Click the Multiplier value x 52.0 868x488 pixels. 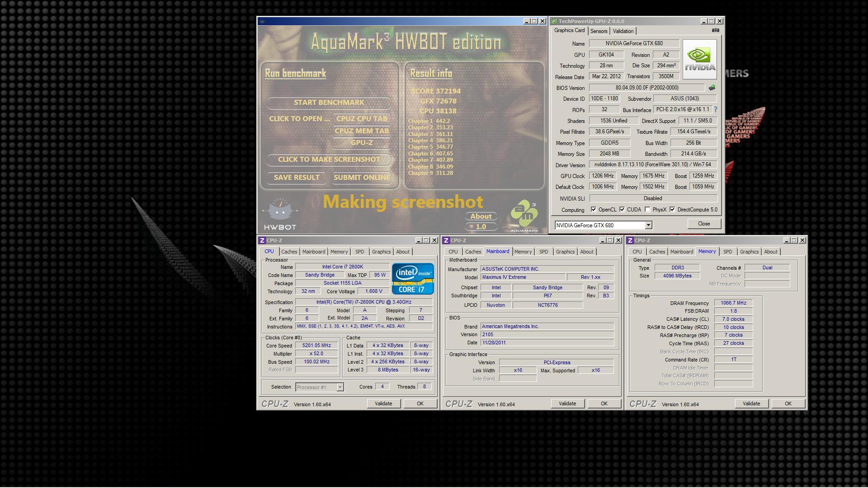tap(316, 354)
